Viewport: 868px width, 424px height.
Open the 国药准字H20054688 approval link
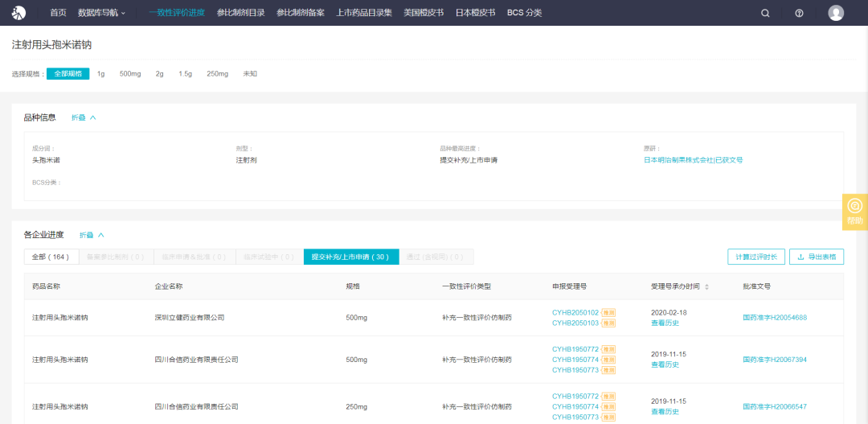774,318
